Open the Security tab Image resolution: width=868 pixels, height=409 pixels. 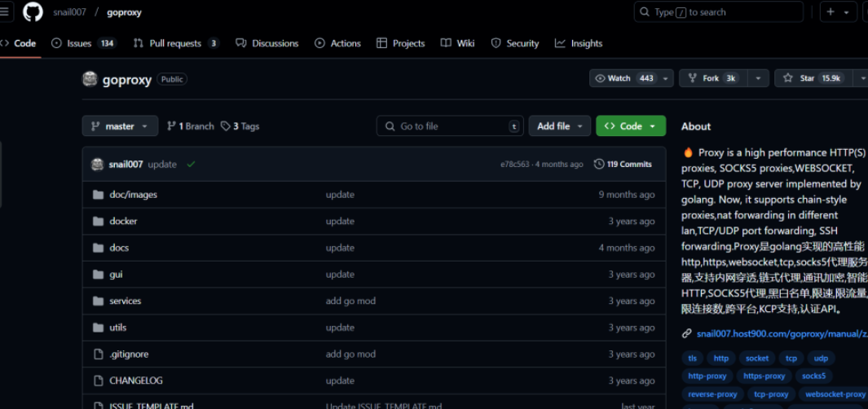(x=515, y=43)
